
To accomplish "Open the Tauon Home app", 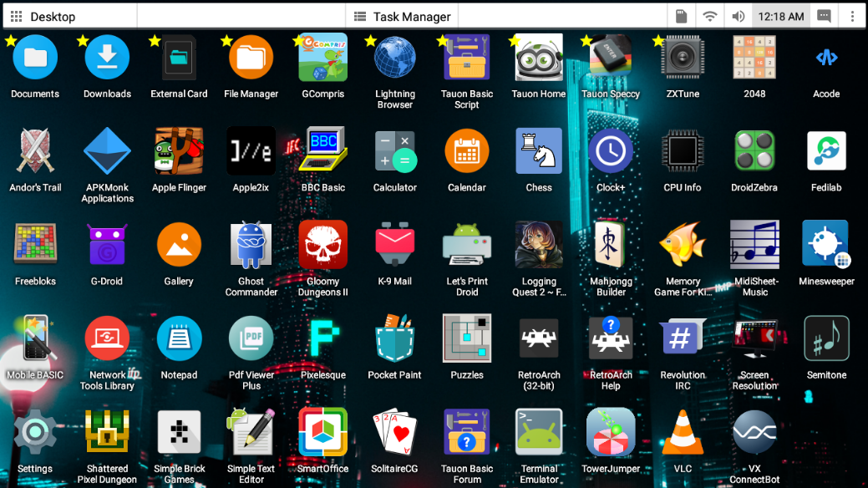I will click(539, 58).
